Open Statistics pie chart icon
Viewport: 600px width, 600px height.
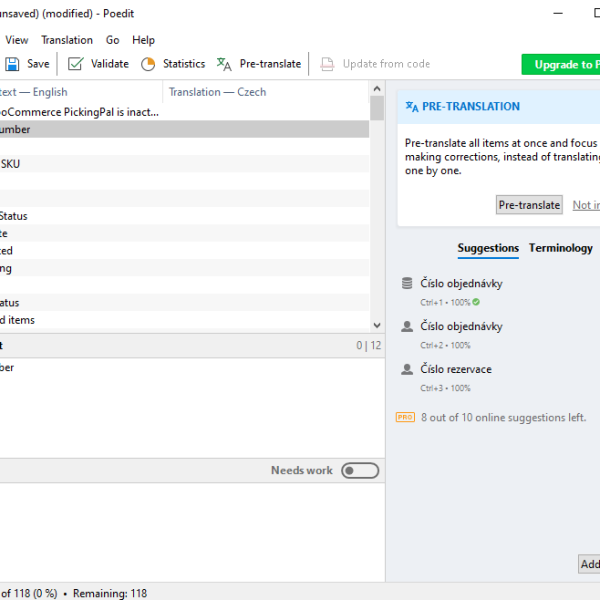[x=148, y=64]
